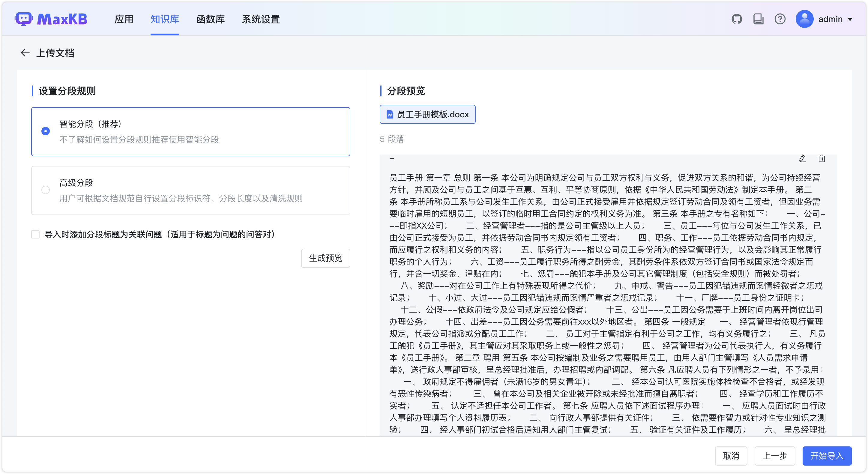868x474 pixels.
Task: Switch to the 函数库 tab
Action: coord(210,19)
